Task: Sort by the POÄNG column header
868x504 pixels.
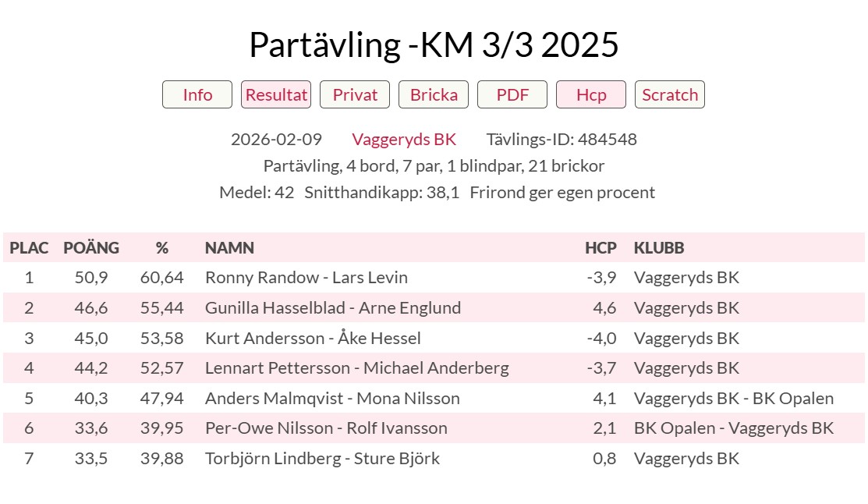Action: point(91,248)
